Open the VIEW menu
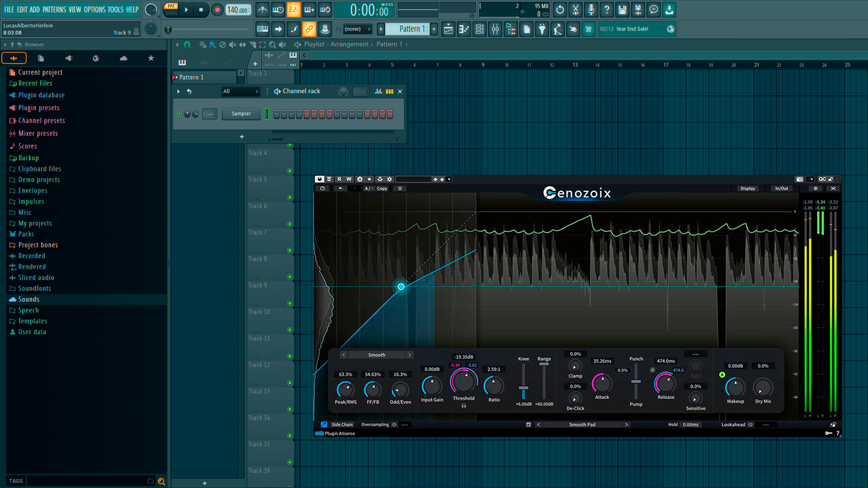Viewport: 868px width, 488px height. [x=75, y=10]
